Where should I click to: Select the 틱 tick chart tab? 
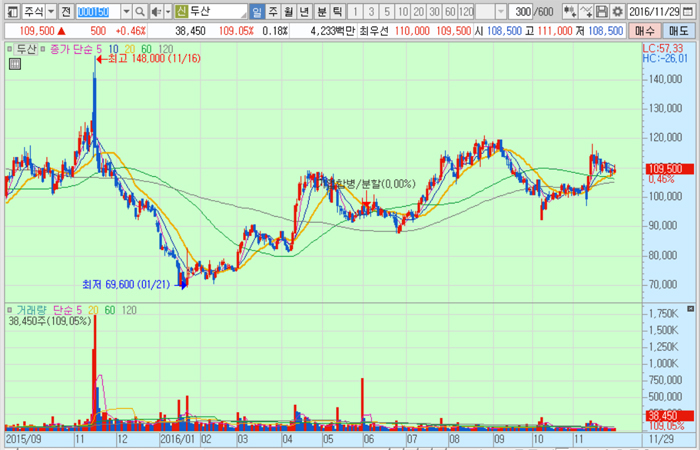tap(337, 11)
